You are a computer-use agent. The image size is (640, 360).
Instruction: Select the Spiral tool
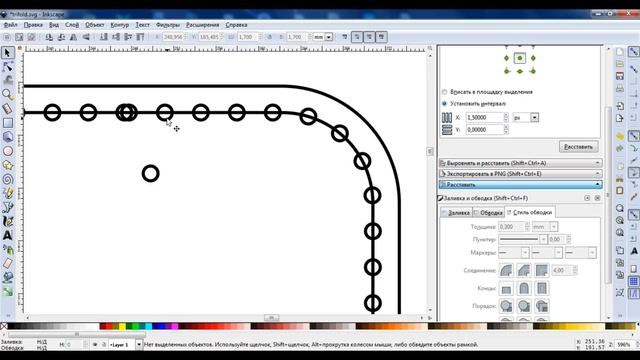[7, 179]
